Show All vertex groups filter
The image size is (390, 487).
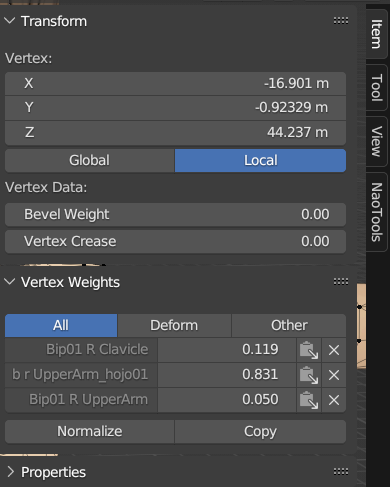point(61,325)
